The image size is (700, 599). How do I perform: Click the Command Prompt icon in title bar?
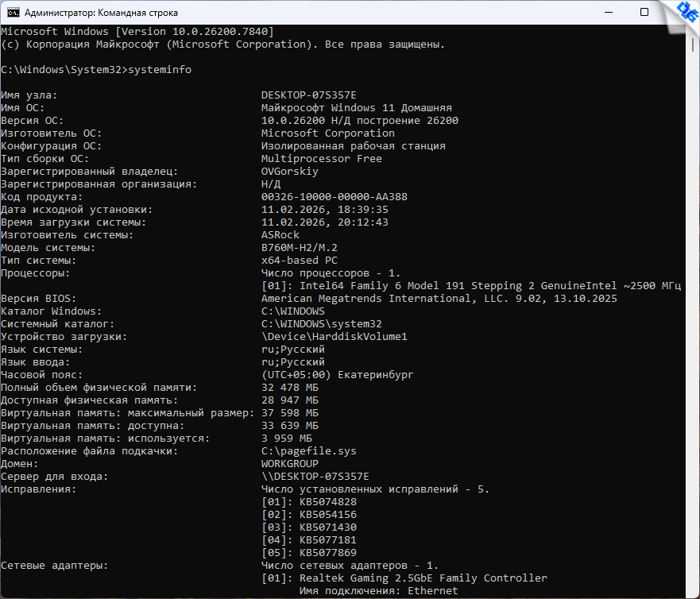(13, 13)
